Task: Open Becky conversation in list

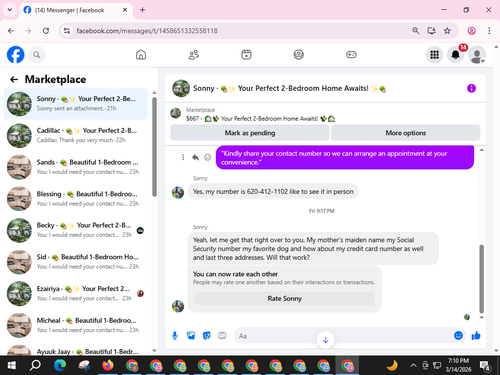Action: point(75,230)
